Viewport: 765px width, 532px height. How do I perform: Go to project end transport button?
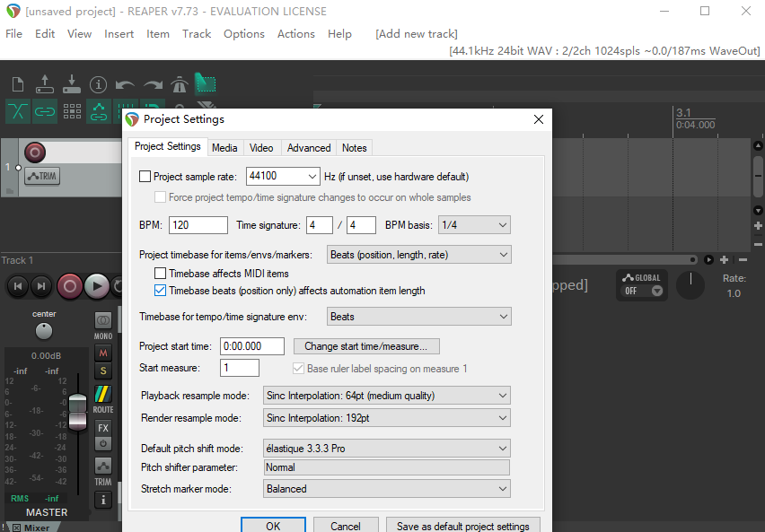[x=41, y=286]
